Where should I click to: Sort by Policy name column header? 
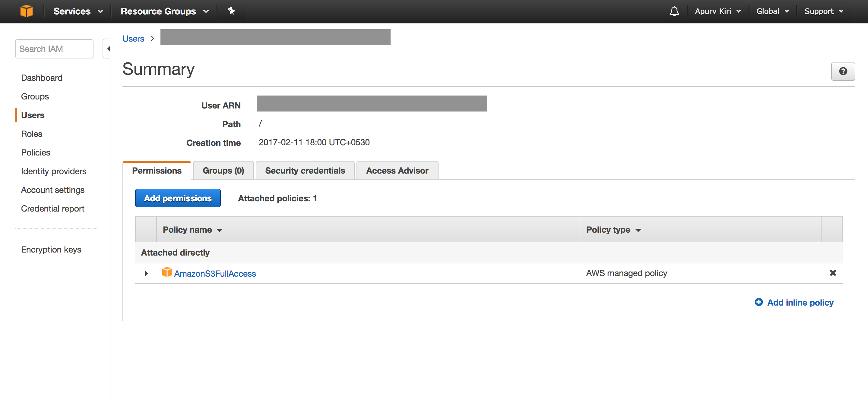(192, 230)
